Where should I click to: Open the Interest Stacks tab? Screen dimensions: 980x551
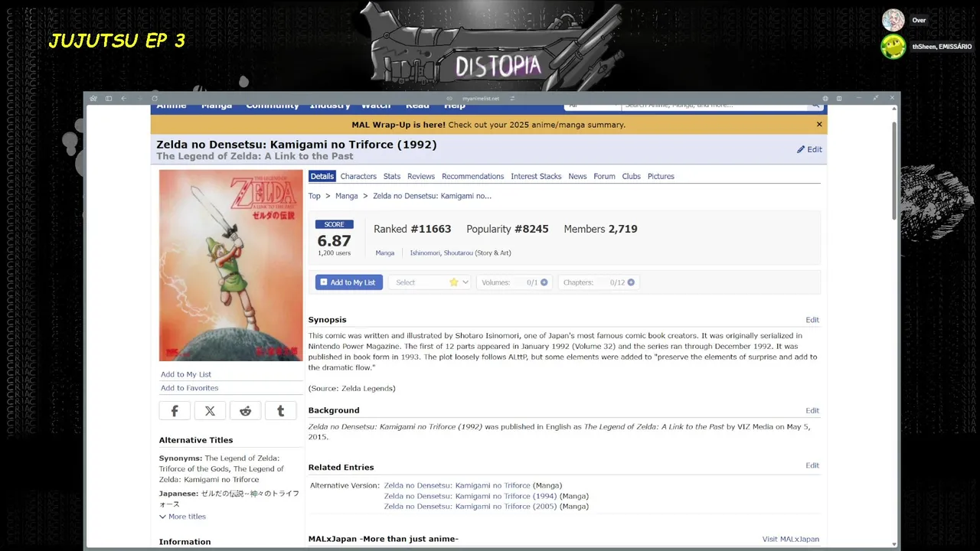click(536, 176)
